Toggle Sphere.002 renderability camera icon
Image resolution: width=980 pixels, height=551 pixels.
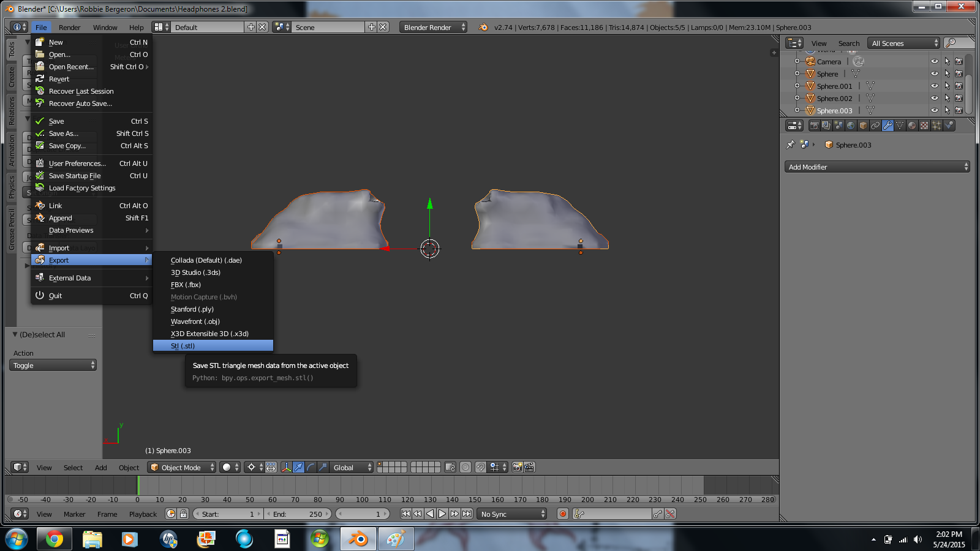pos(959,98)
